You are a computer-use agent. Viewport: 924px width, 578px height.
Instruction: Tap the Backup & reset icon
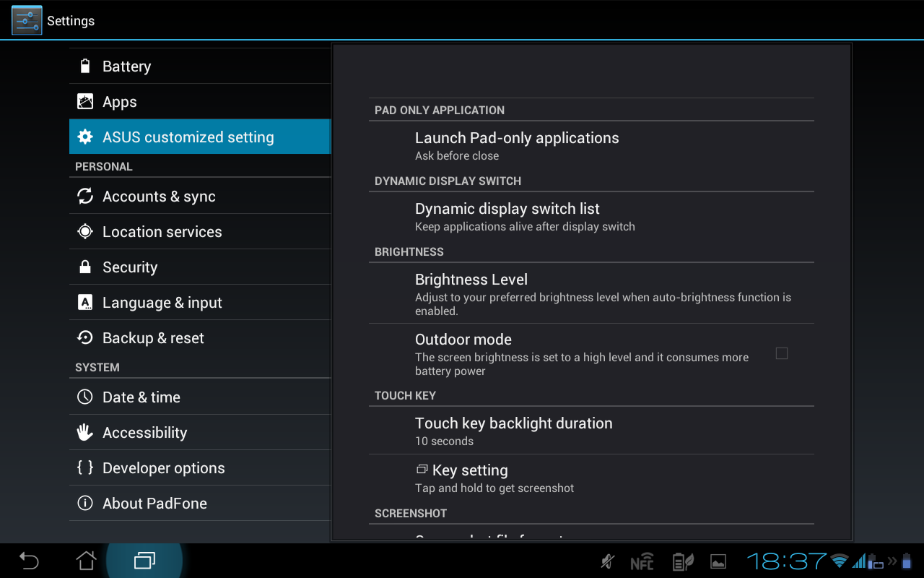(x=85, y=338)
